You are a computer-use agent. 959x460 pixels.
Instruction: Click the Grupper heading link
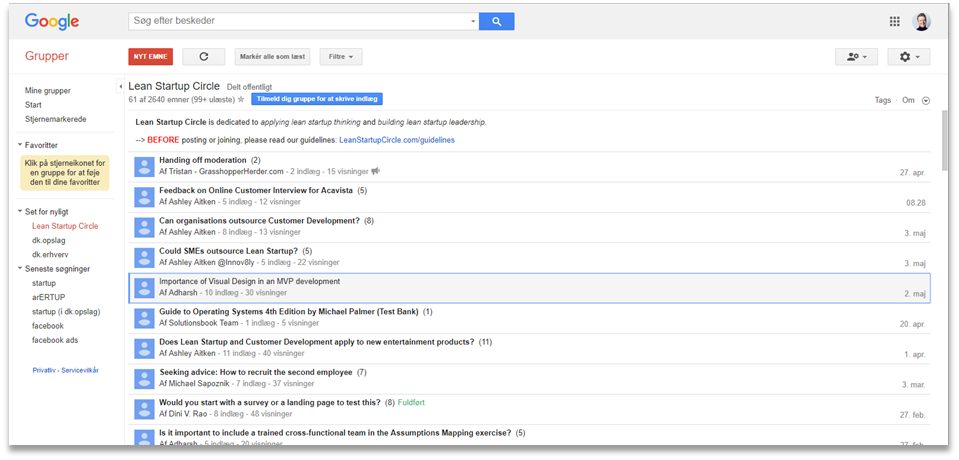coord(46,56)
